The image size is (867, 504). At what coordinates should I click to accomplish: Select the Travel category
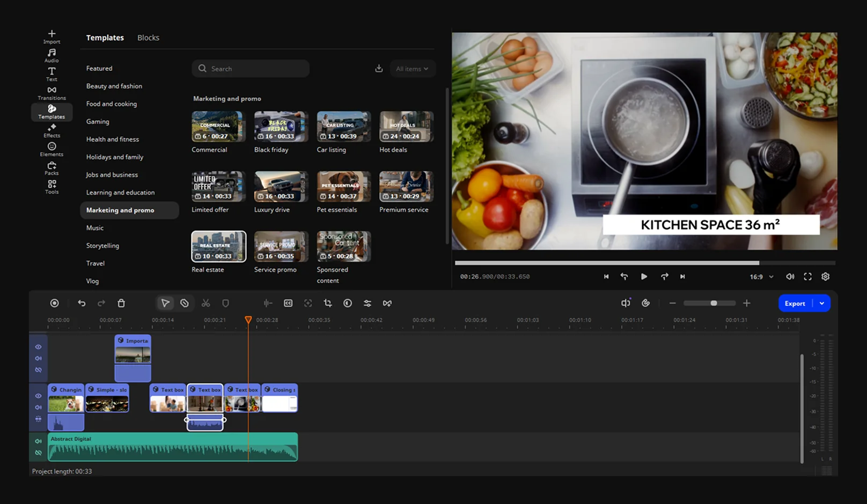tap(95, 263)
